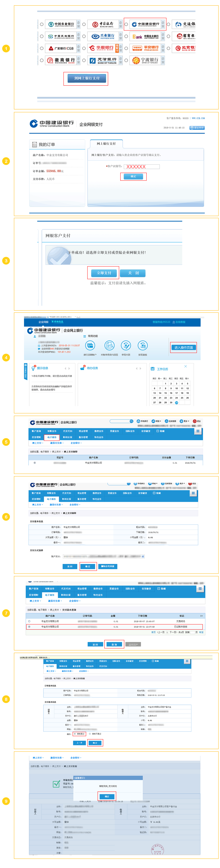Open the 更多 dropdown in step 5 header

(184, 421)
